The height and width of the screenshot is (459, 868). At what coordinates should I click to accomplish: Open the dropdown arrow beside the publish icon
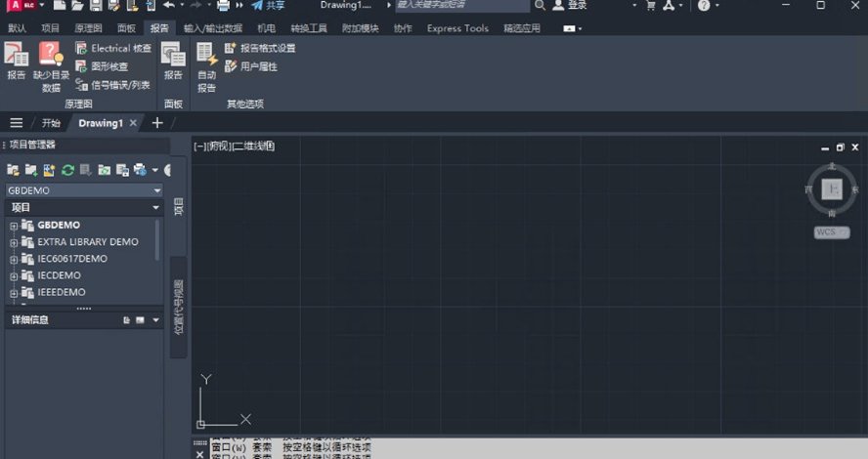(155, 170)
